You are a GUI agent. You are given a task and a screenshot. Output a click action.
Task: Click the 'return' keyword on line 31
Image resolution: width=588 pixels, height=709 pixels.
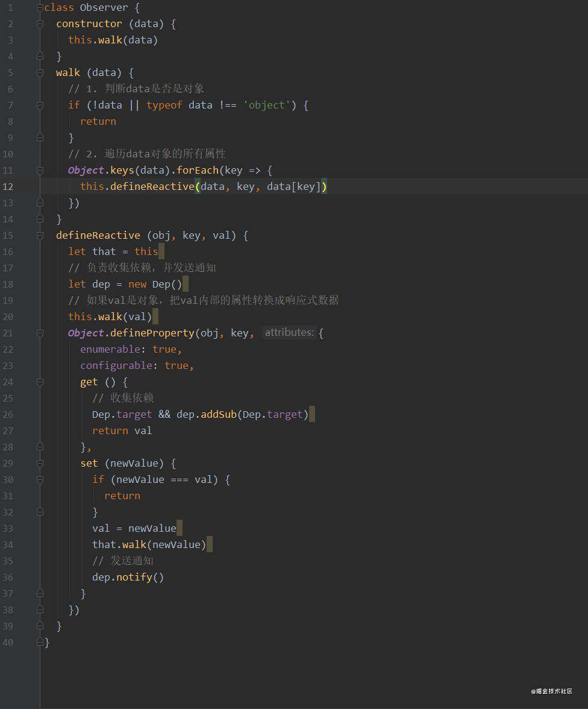[x=122, y=496]
